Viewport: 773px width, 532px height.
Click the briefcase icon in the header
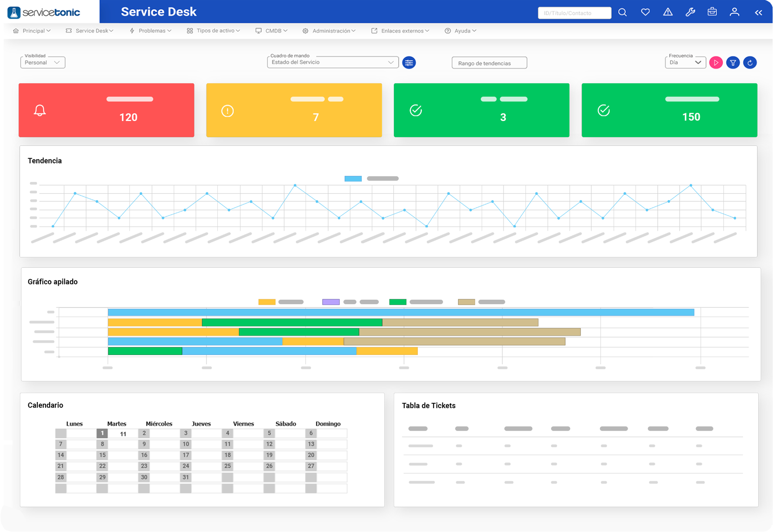712,12
